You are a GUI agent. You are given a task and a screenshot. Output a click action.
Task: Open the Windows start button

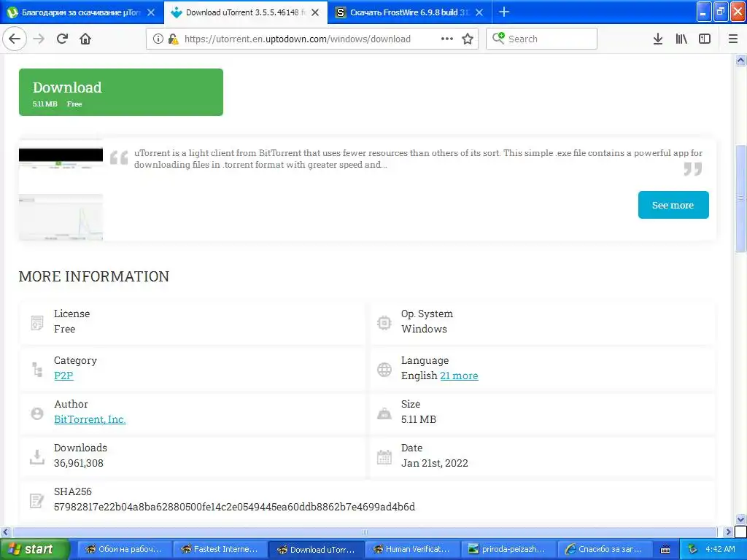(34, 549)
